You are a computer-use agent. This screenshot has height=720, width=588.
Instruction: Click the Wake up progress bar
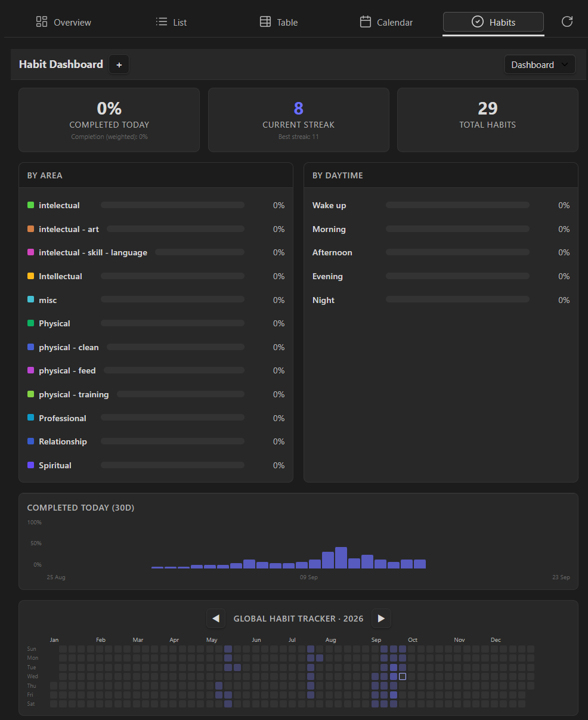click(457, 205)
